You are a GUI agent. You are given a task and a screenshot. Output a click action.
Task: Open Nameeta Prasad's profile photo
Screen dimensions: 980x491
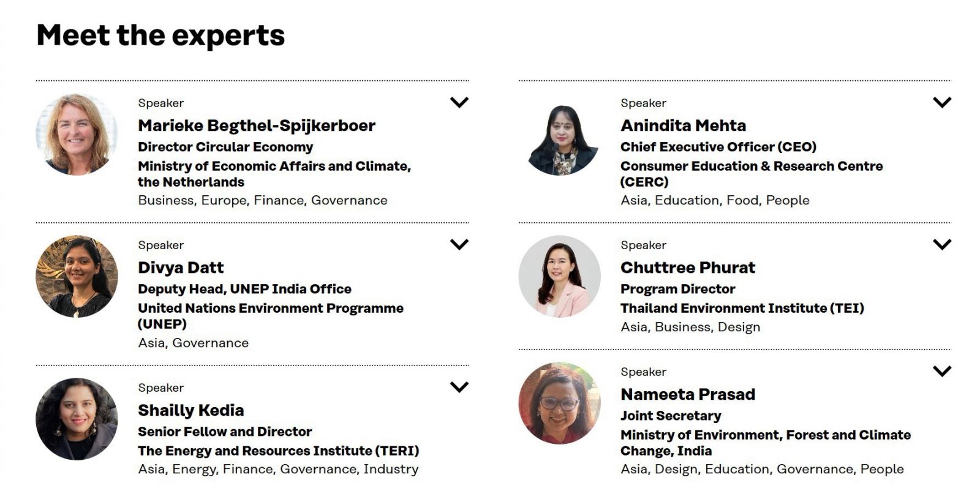pos(559,403)
